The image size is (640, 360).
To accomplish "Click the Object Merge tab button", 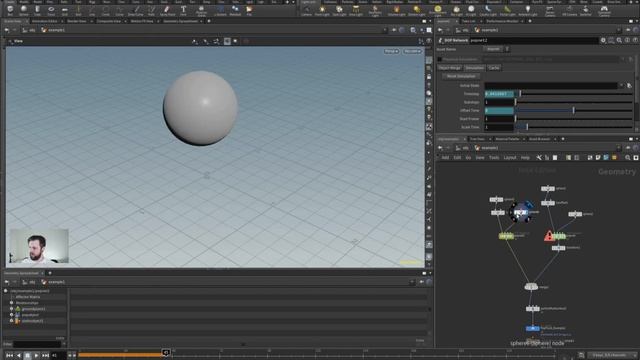I will 450,68.
